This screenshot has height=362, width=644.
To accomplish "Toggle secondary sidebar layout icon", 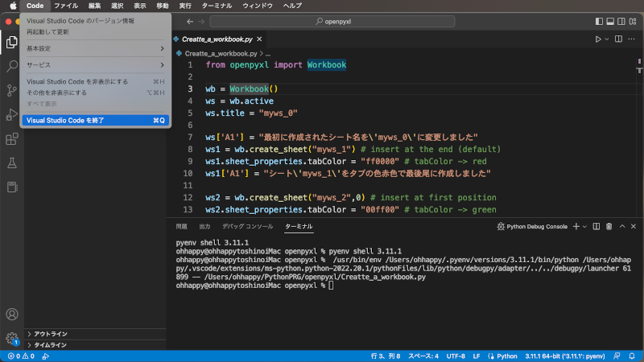I will [x=621, y=22].
